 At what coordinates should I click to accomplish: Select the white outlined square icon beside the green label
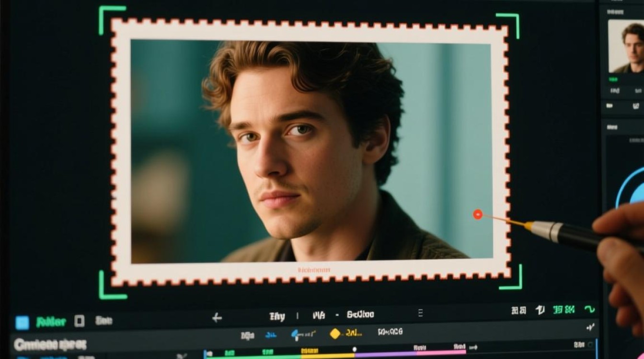[x=80, y=321]
